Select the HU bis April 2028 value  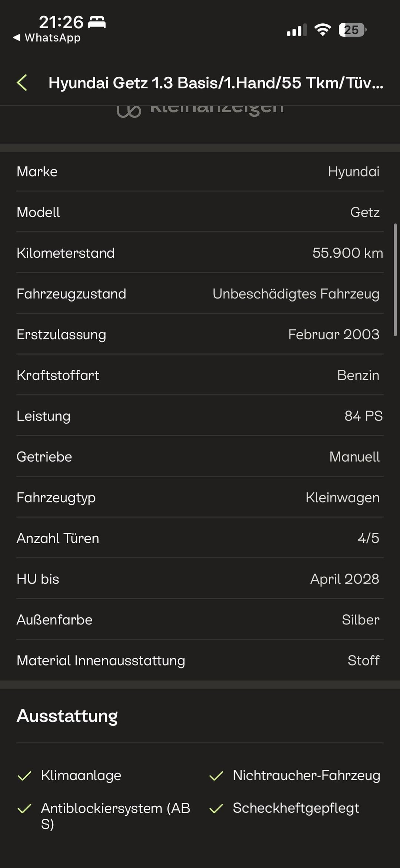click(x=344, y=579)
